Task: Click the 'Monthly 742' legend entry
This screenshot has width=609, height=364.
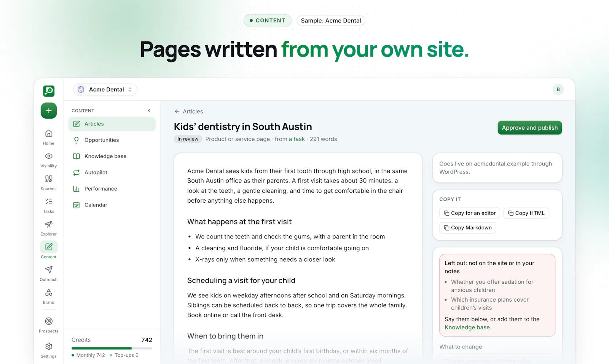Action: (x=88, y=355)
